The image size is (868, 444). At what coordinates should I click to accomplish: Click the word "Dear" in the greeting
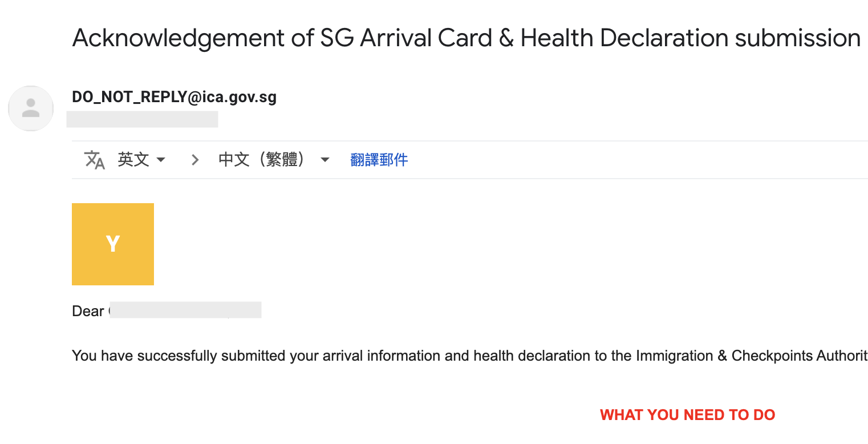[88, 312]
